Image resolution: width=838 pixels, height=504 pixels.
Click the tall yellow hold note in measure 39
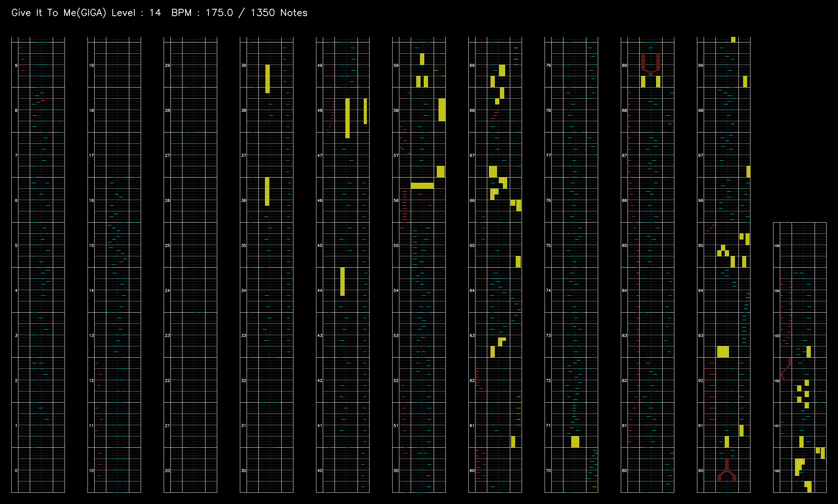267,79
